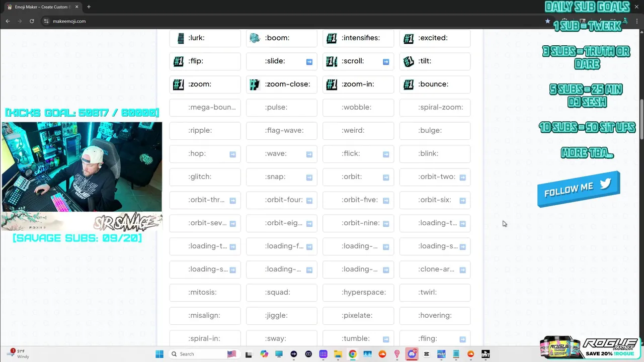Click the blue arrow icon on :orbit-four:
The height and width of the screenshot is (362, 644).
click(309, 201)
